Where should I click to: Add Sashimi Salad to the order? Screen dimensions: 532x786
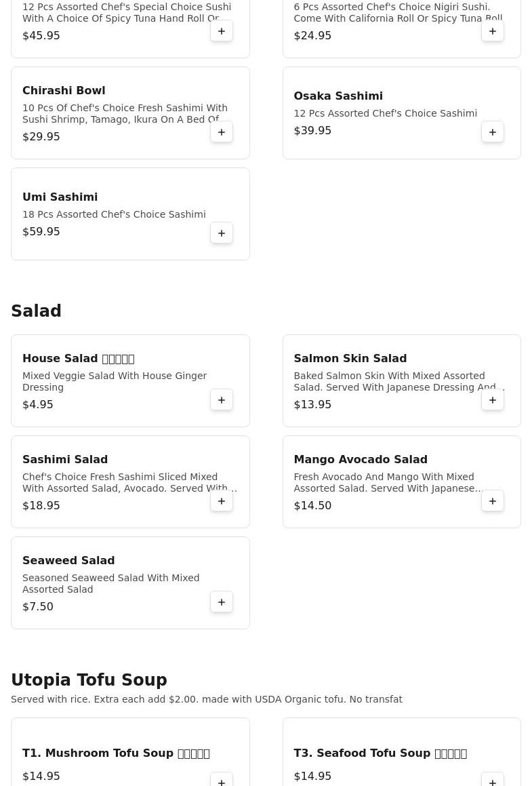point(222,501)
